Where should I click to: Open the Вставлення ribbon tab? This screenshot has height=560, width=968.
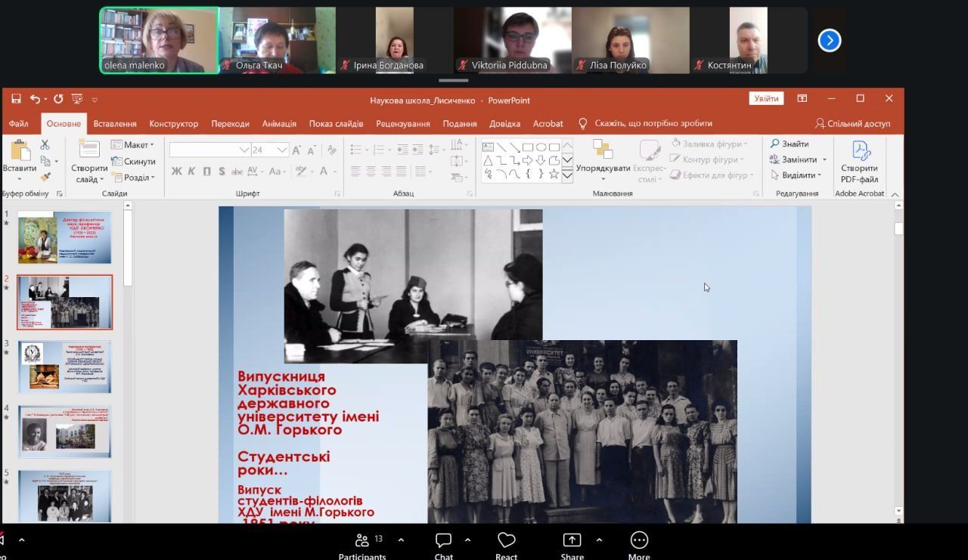[115, 124]
